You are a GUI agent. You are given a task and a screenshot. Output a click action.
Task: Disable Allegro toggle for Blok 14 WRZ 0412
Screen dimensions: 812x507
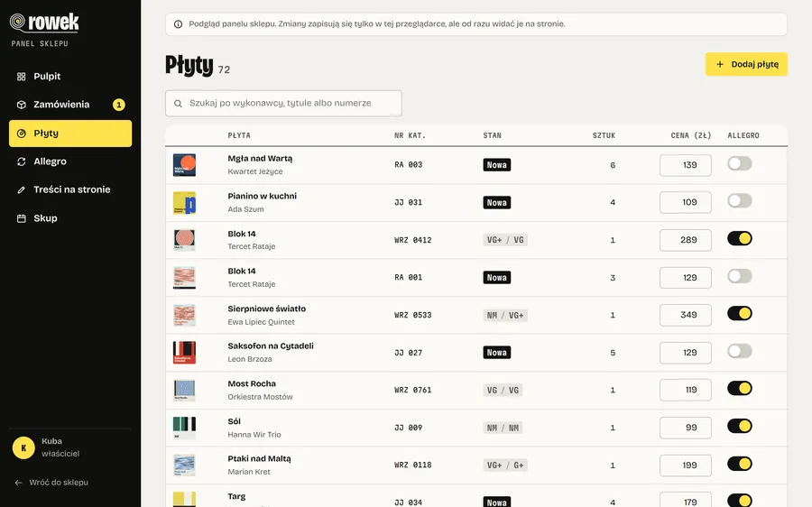point(740,238)
